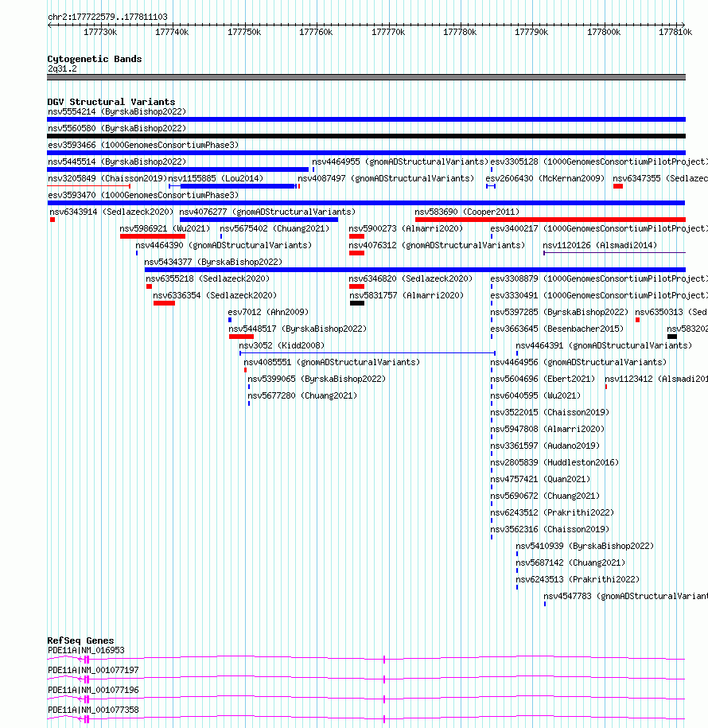Select PDE11A|NM_001077196 transcript label
708x728 pixels.
click(x=93, y=691)
